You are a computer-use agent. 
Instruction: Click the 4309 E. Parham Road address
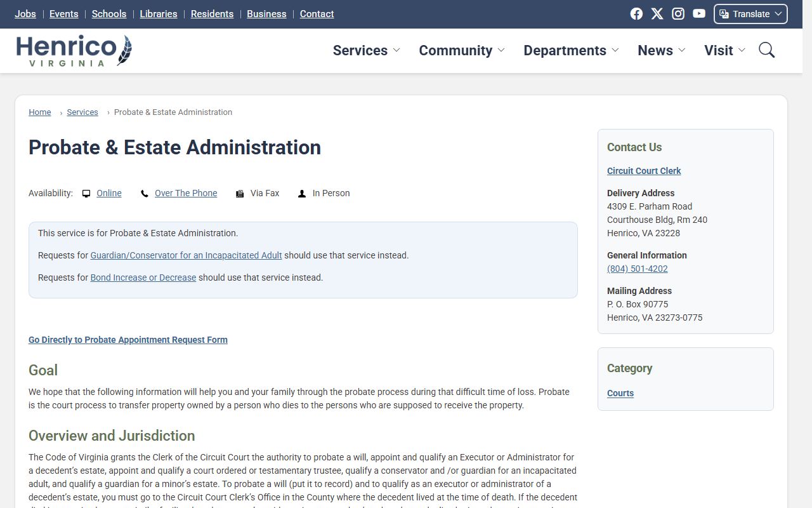point(650,206)
